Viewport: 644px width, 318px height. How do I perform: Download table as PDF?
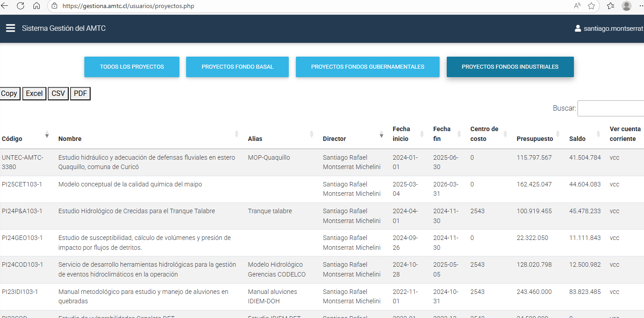pyautogui.click(x=80, y=93)
